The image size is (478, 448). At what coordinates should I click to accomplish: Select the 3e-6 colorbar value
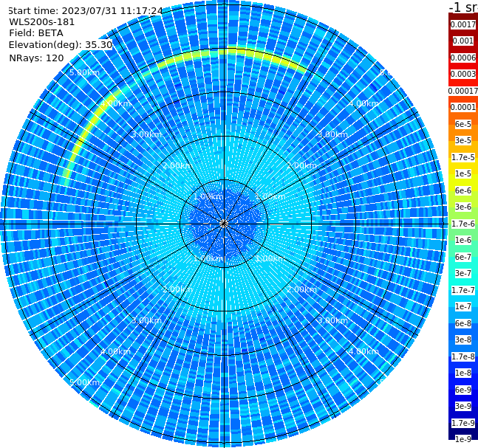point(463,207)
